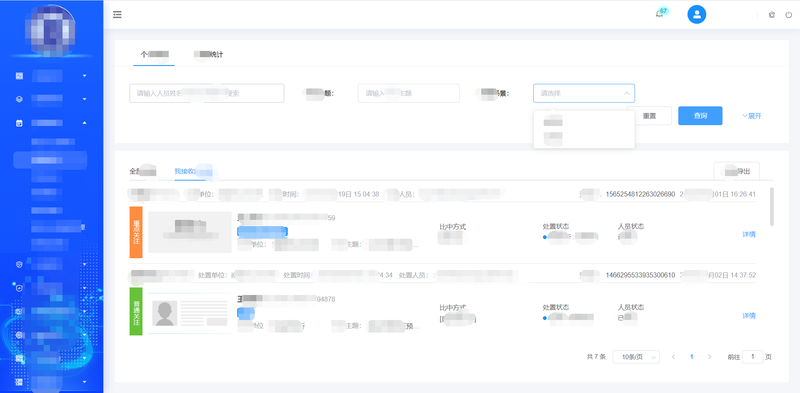800x393 pixels.
Task: Click the home icon beside power icon
Action: (x=771, y=15)
